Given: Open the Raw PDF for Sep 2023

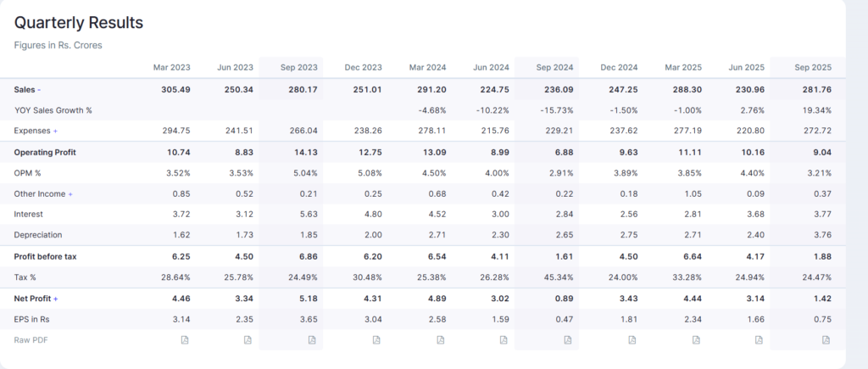Looking at the screenshot, I should [x=311, y=339].
